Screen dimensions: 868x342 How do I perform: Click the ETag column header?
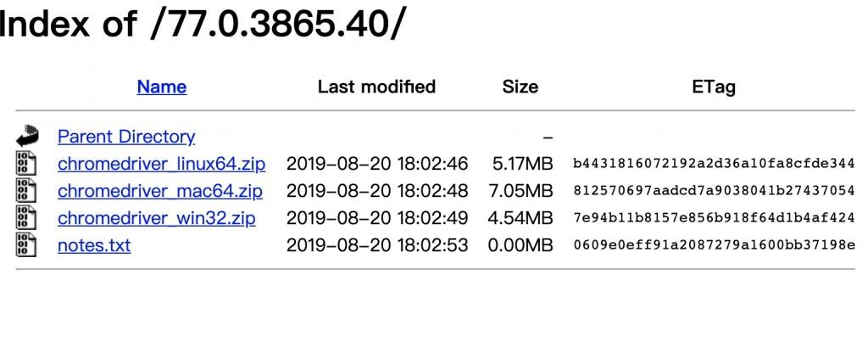[x=714, y=87]
